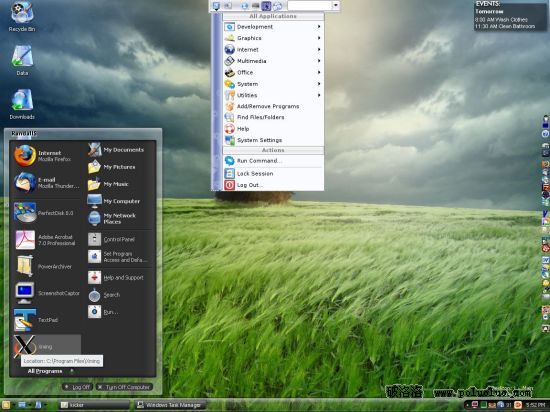This screenshot has width=550, height=412.
Task: Expand All Programs in the start menu
Action: [51, 371]
